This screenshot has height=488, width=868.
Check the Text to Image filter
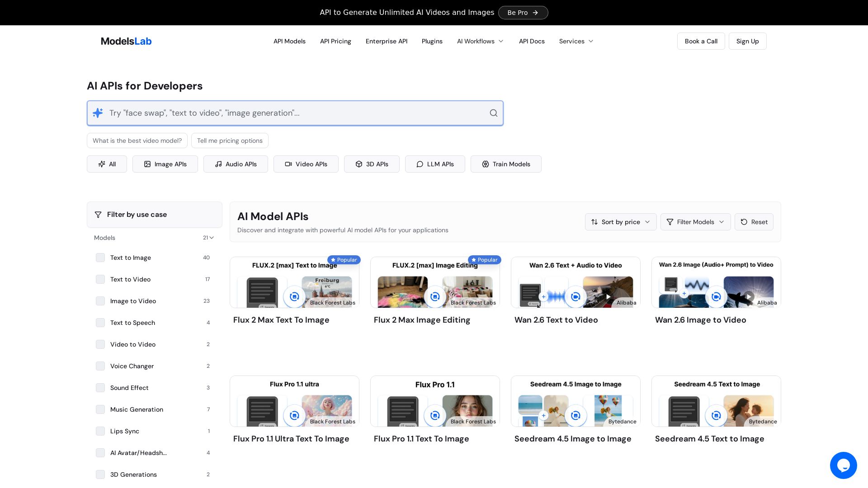[x=100, y=258]
